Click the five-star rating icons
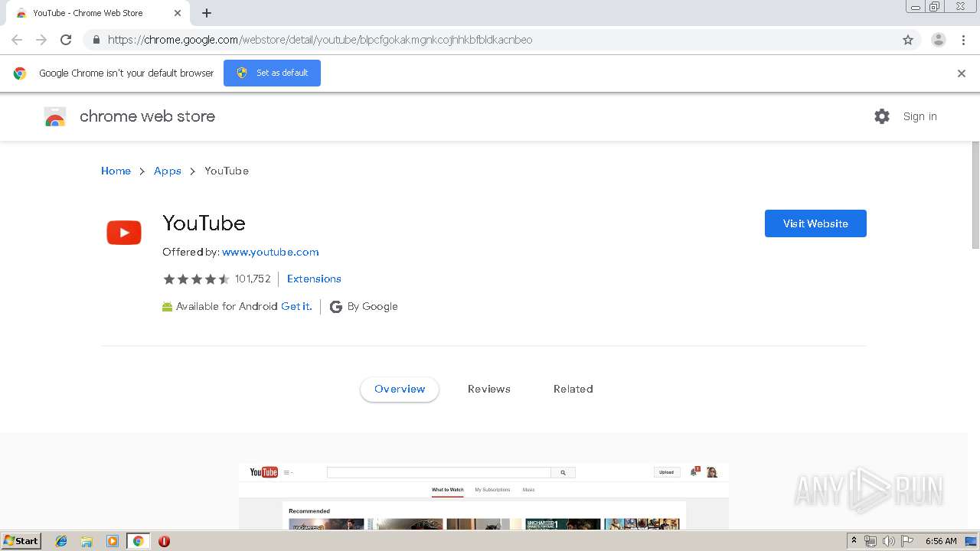 (x=196, y=279)
